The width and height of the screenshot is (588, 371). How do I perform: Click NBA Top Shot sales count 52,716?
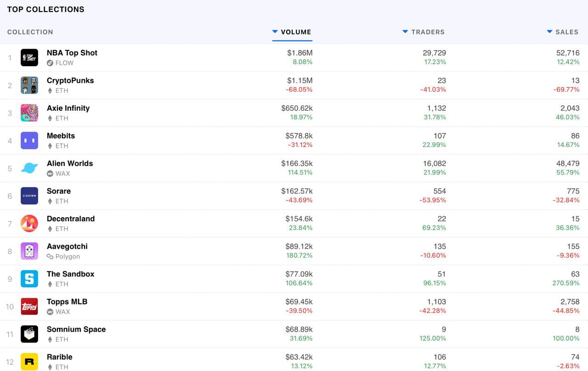[568, 53]
